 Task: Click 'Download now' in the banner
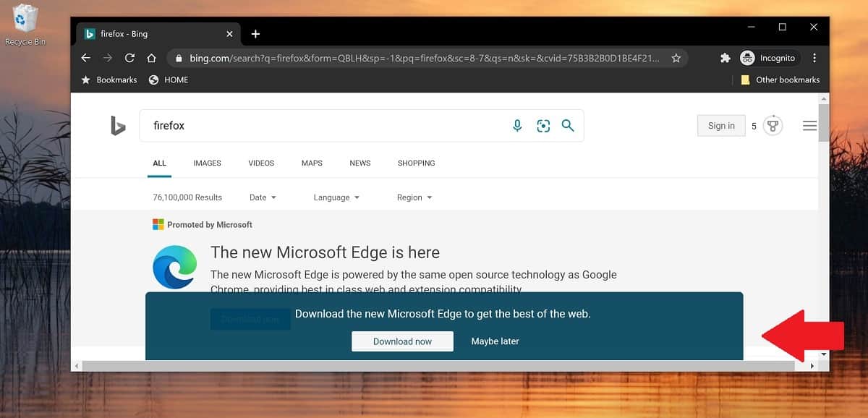tap(402, 341)
